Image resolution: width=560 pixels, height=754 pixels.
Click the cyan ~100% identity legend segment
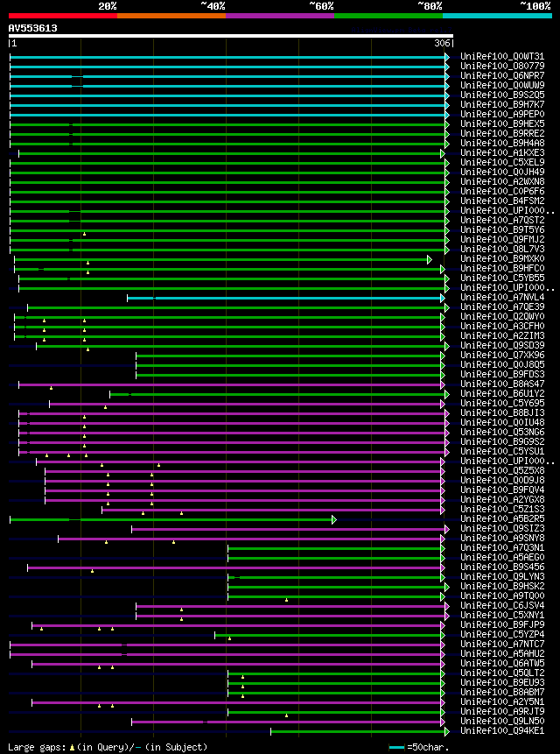[497, 16]
